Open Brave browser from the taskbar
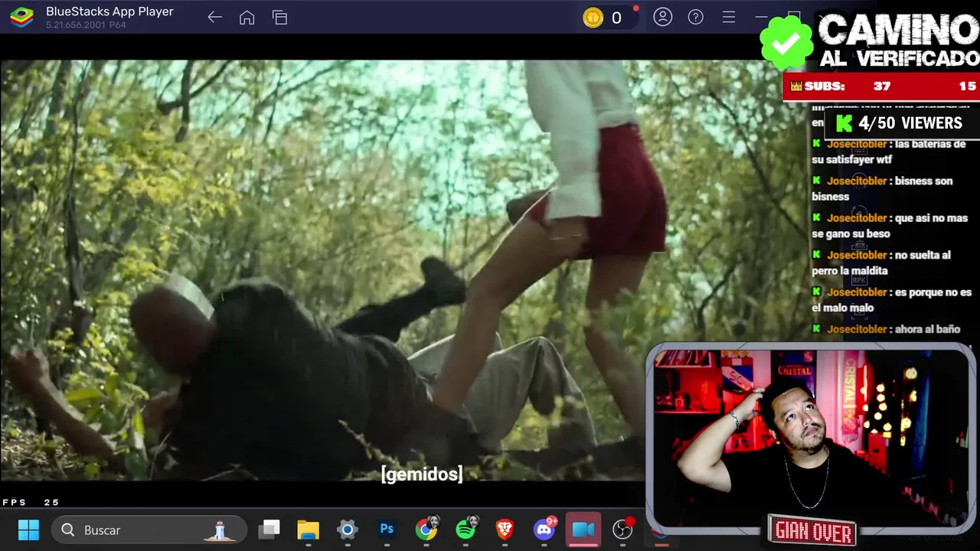 [x=505, y=529]
